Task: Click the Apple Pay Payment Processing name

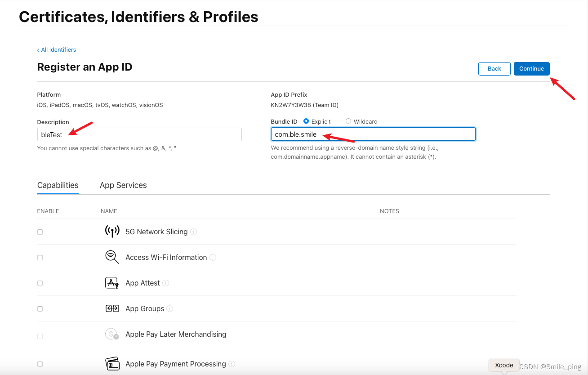Action: pyautogui.click(x=176, y=364)
